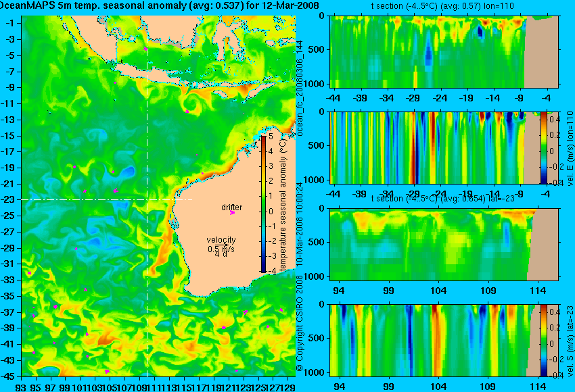Image resolution: width=575 pixels, height=392 pixels.
Task: Click the 'vel. E (m/s) lon=110' vertical label
Action: pyautogui.click(x=570, y=149)
